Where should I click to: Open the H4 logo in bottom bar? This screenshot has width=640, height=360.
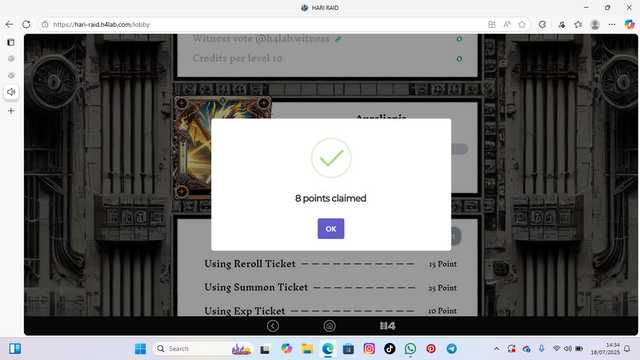point(387,326)
